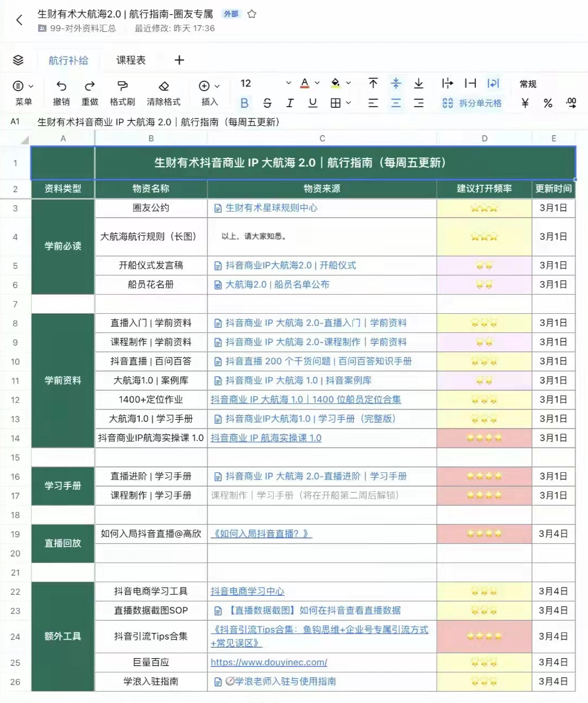The width and height of the screenshot is (588, 703).
Task: Select text wrap icon
Action: [x=493, y=83]
